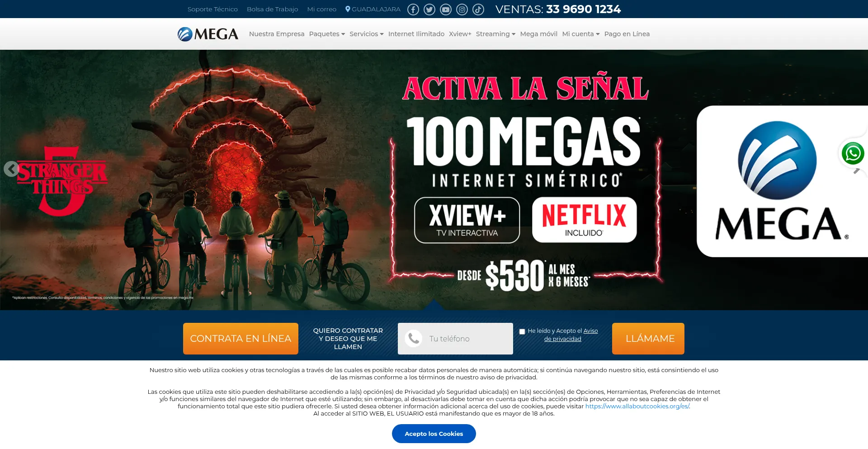The height and width of the screenshot is (449, 868).
Task: Focus the Tu teléfono input field
Action: point(455,339)
